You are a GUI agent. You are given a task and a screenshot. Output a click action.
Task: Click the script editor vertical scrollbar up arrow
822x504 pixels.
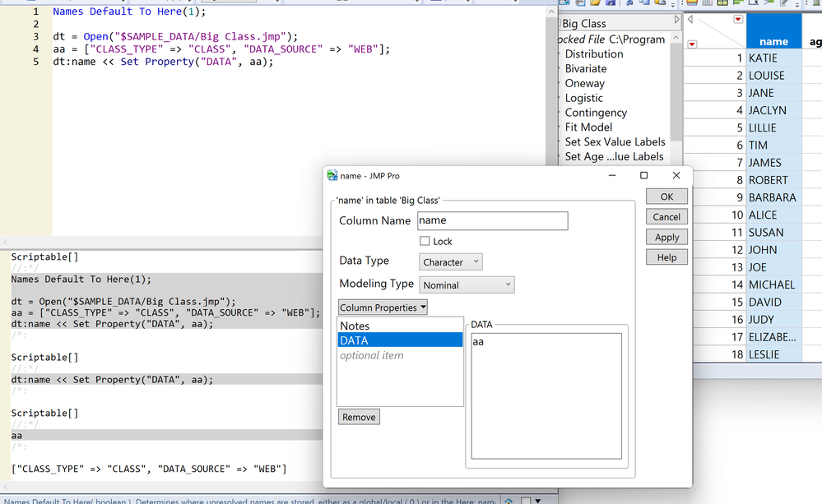click(x=551, y=12)
